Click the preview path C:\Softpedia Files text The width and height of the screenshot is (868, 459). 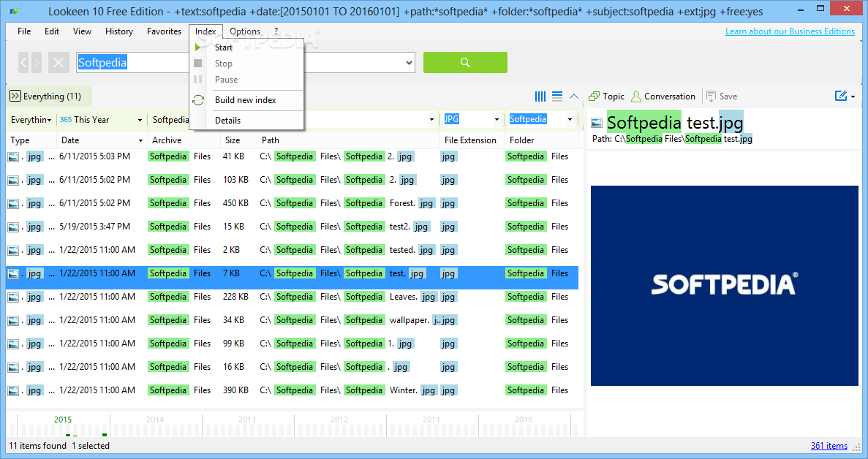[x=672, y=139]
